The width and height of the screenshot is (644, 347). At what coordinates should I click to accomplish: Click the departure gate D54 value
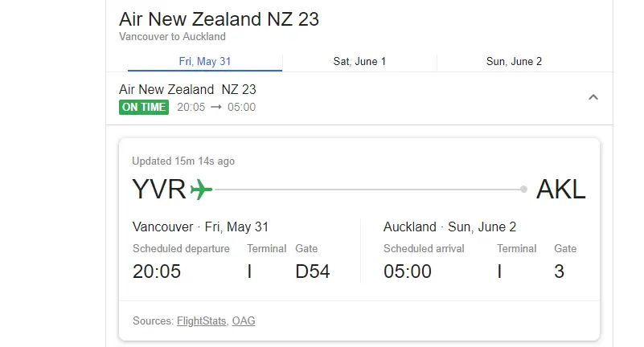point(313,271)
